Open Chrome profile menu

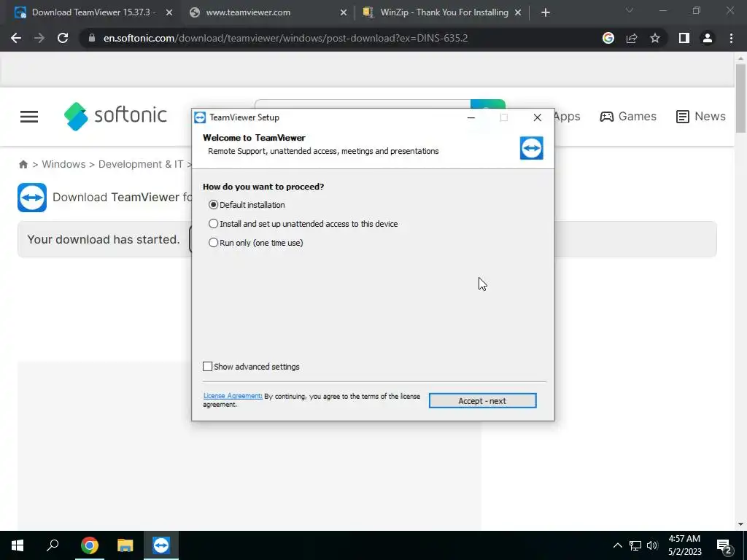pos(708,38)
